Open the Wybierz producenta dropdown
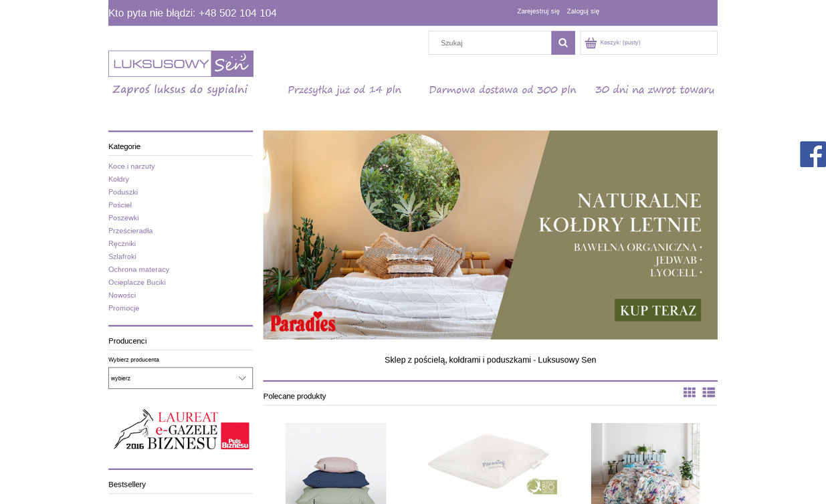826x504 pixels. (x=181, y=378)
